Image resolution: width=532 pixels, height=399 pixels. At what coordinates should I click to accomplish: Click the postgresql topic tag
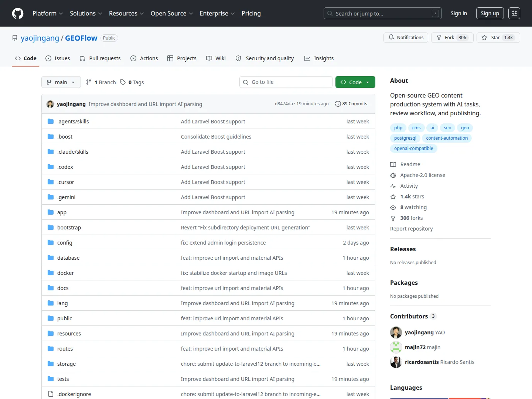tap(405, 138)
